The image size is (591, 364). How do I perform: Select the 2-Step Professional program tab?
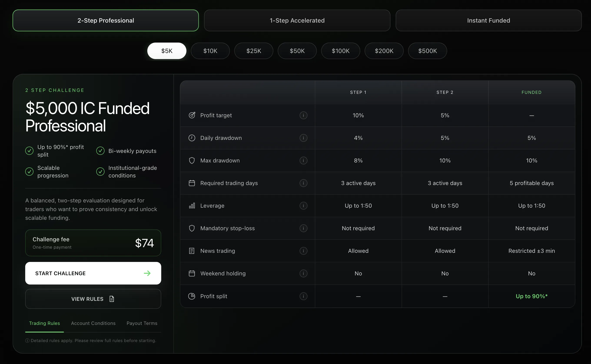pyautogui.click(x=105, y=20)
